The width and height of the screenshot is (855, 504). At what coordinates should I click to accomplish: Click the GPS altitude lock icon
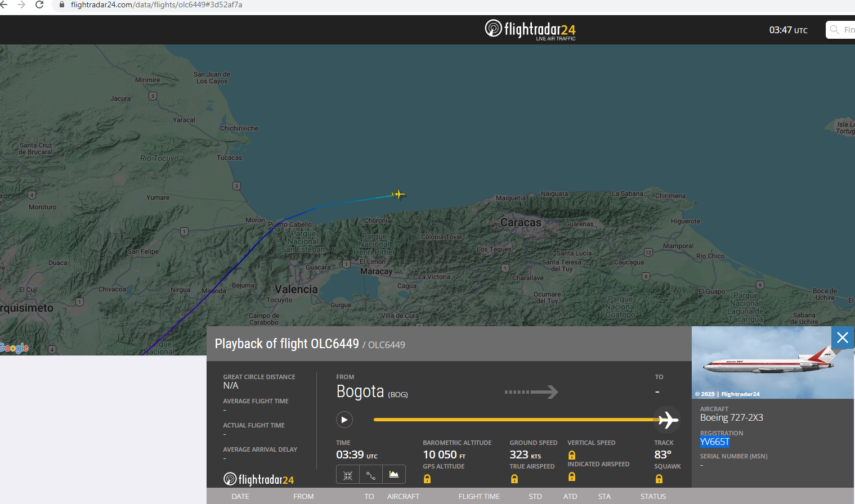tap(427, 479)
